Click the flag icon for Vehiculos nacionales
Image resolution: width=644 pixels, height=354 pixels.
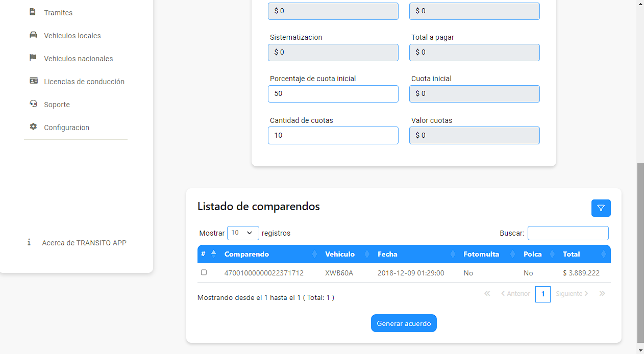point(33,58)
